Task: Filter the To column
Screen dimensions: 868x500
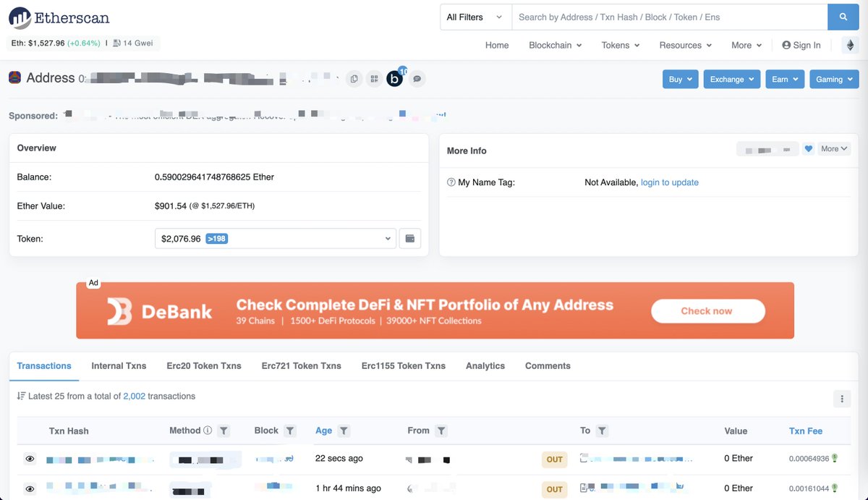Action: (x=603, y=431)
